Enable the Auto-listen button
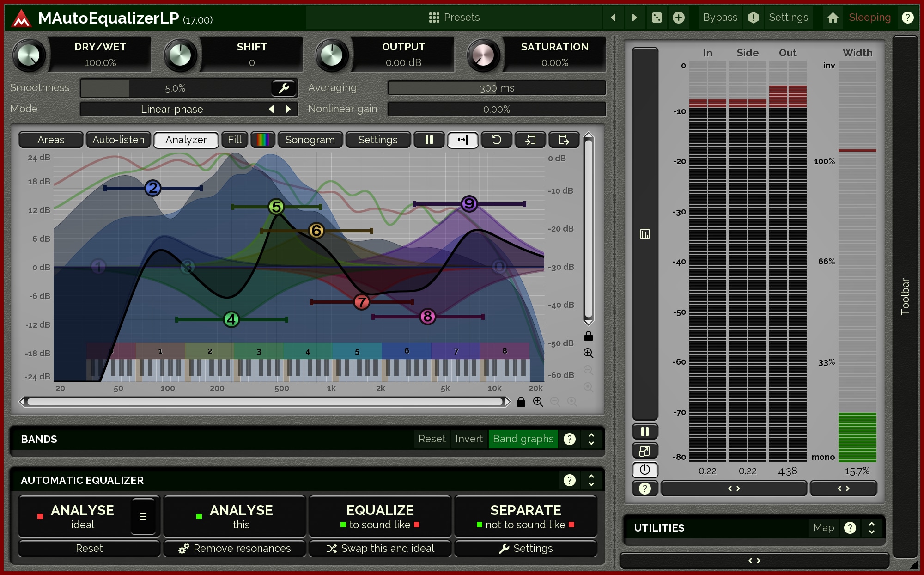Image resolution: width=924 pixels, height=575 pixels. pyautogui.click(x=118, y=140)
